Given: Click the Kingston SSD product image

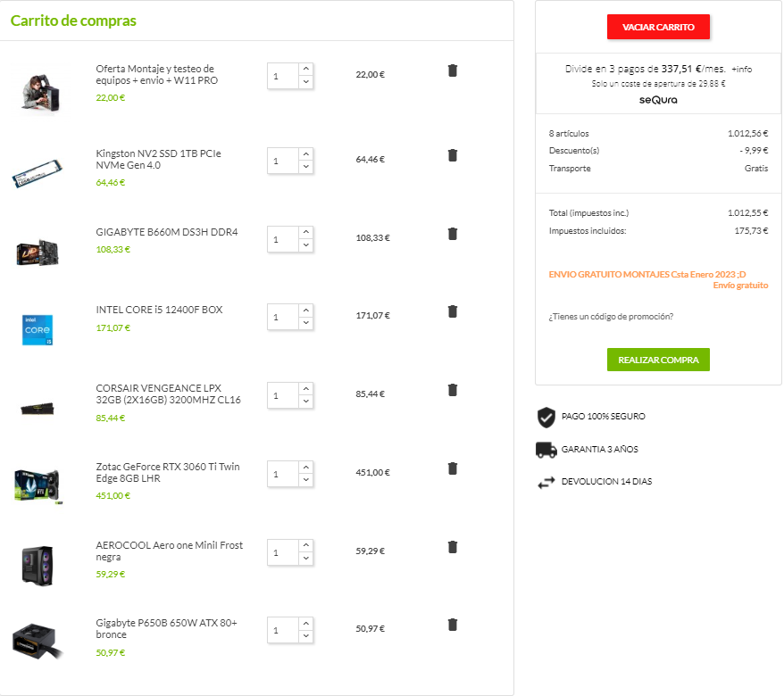Looking at the screenshot, I should (x=37, y=173).
